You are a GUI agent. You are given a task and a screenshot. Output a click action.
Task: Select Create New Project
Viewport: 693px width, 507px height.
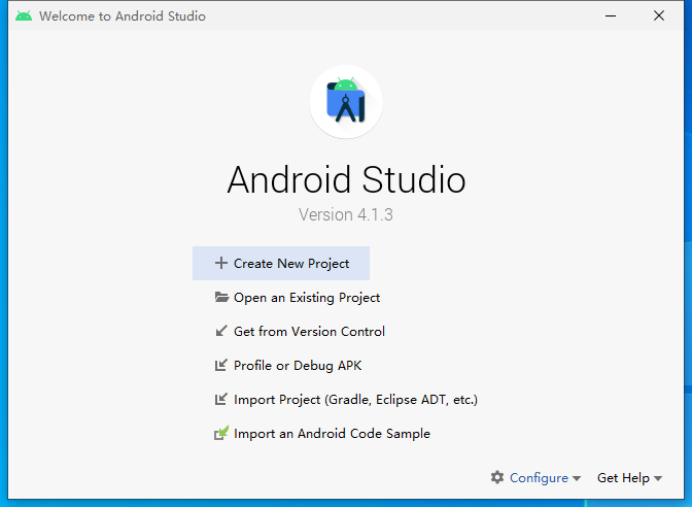[x=281, y=263]
